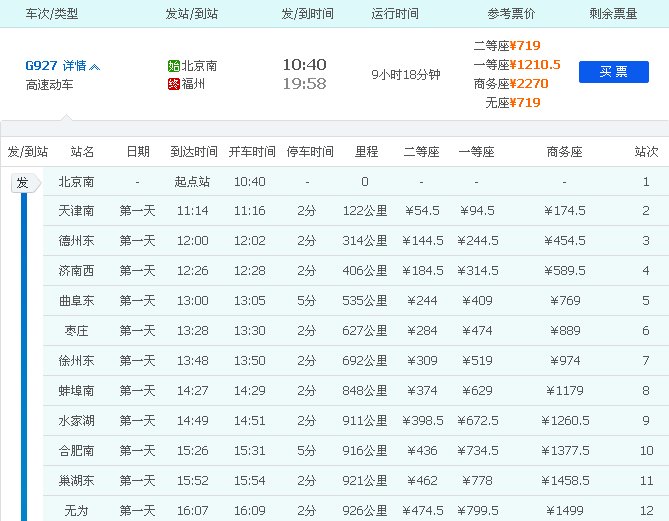Viewport: 669px width, 521px height.
Task: Click the 二等座 stop-table column header
Action: [422, 151]
